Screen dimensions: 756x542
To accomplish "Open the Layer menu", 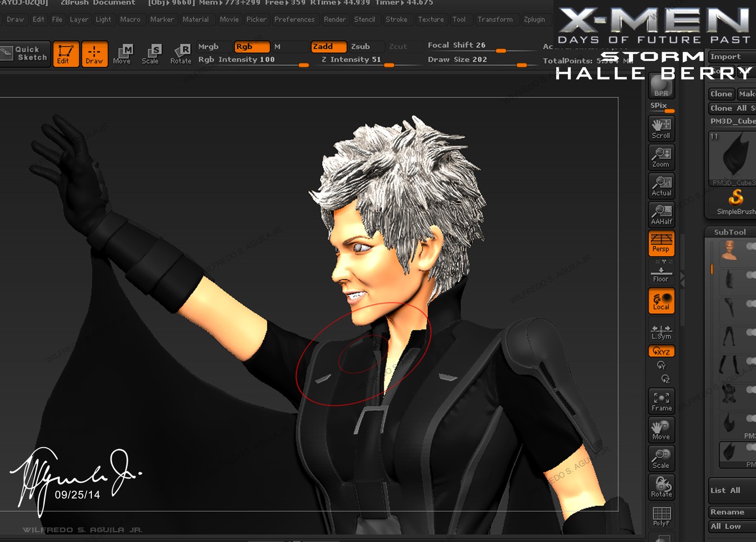I will (x=79, y=20).
